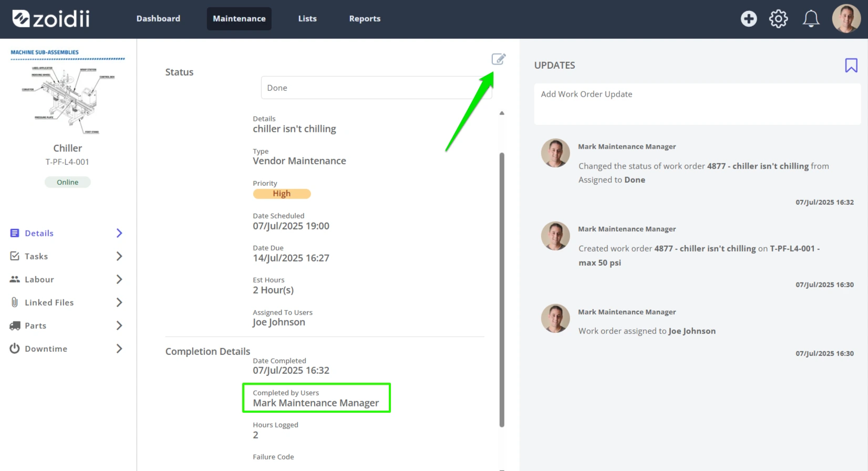Open the Chiller machine sub-assemblies image
868x471 pixels.
coord(67,92)
